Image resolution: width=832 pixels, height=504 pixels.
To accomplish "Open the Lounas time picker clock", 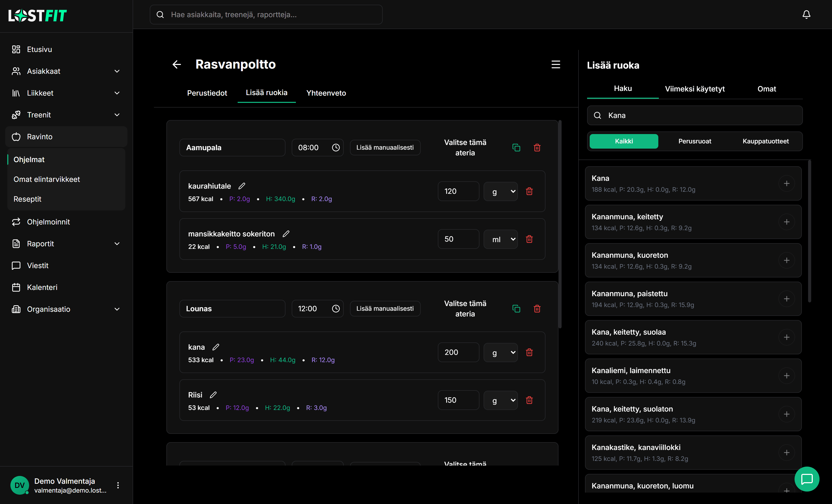I will [336, 309].
